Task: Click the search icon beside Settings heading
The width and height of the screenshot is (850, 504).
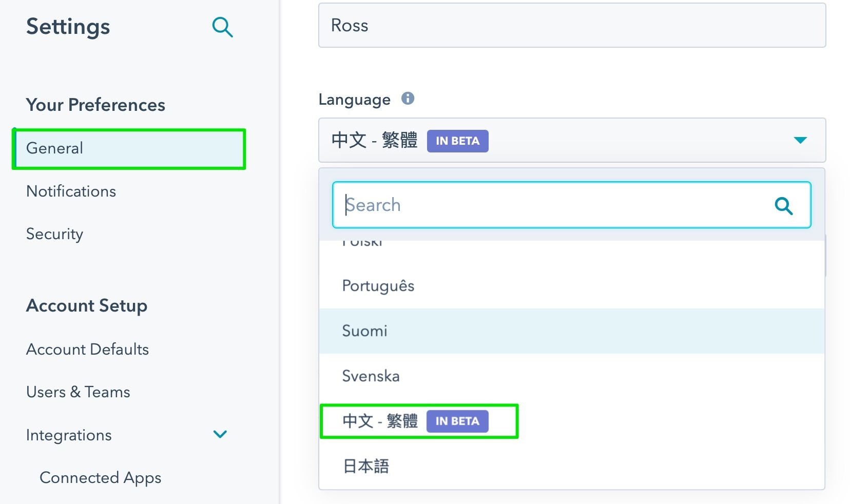Action: (222, 27)
